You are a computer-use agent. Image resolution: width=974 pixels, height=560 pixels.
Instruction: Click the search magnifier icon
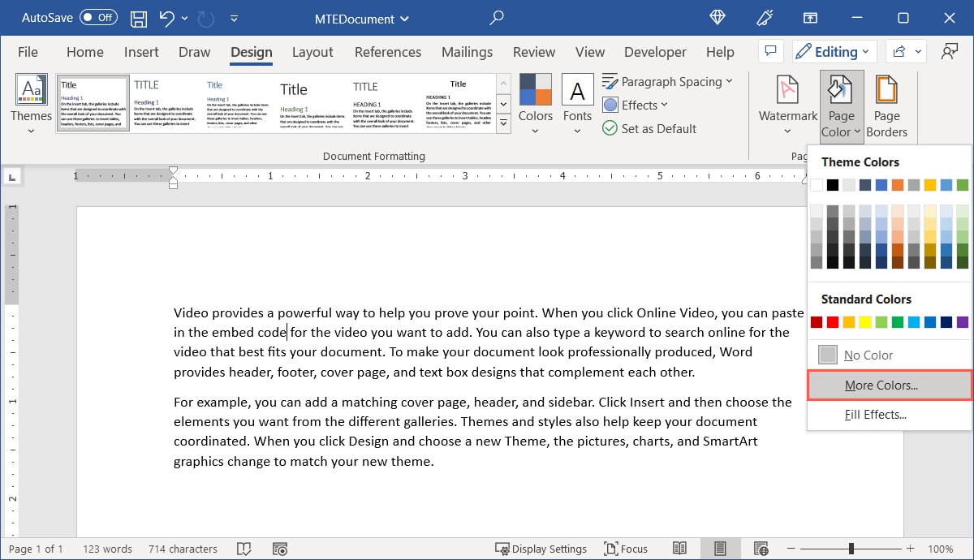tap(497, 18)
